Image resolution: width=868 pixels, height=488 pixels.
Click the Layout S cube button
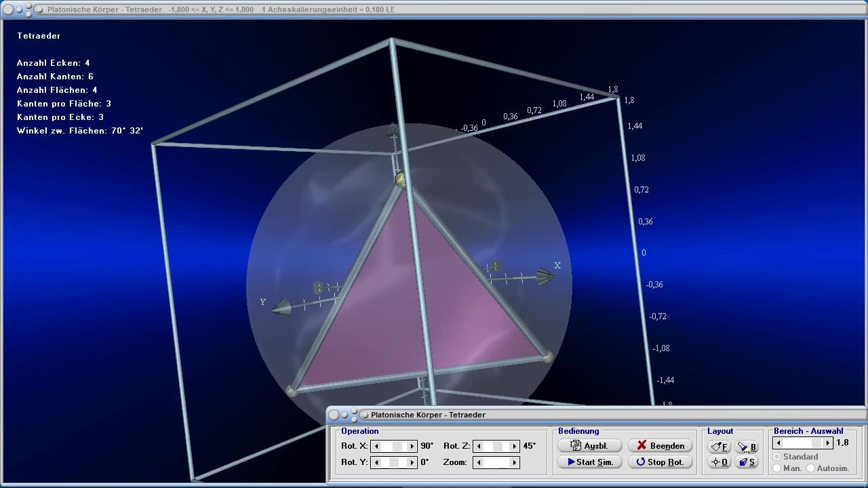coord(747,462)
